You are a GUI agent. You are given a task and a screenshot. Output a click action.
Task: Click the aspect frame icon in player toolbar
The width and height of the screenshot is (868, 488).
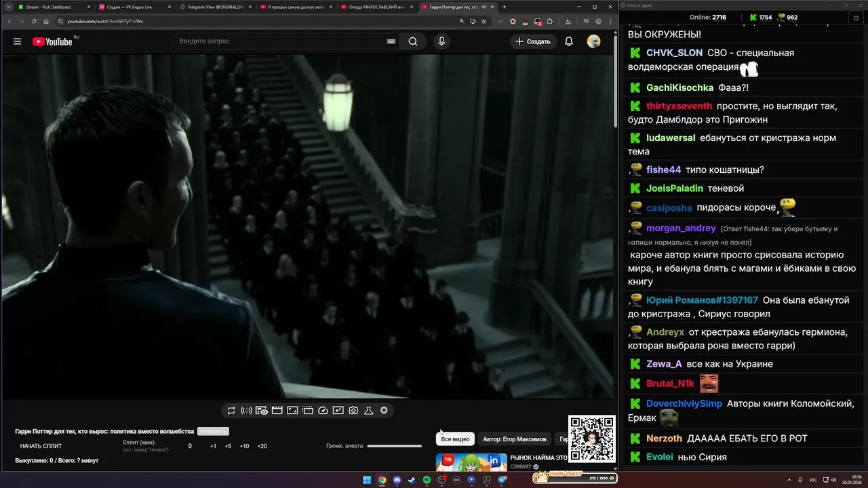(x=292, y=411)
